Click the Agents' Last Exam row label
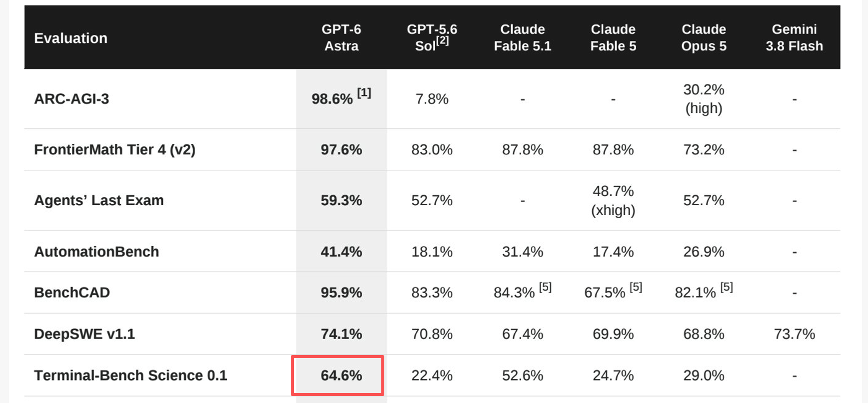Viewport: 868px width, 403px height. click(99, 200)
